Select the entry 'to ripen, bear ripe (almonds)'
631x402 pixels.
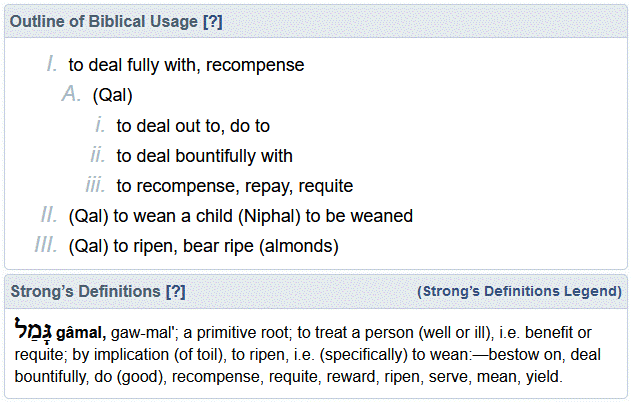[204, 246]
